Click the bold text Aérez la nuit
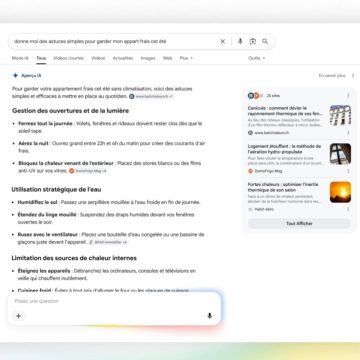Image resolution: width=360 pixels, height=360 pixels. pyautogui.click(x=34, y=143)
